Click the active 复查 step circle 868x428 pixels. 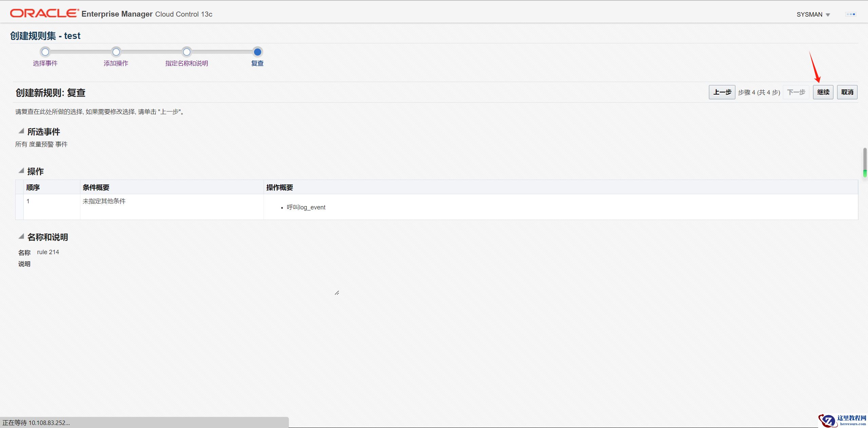(x=257, y=52)
